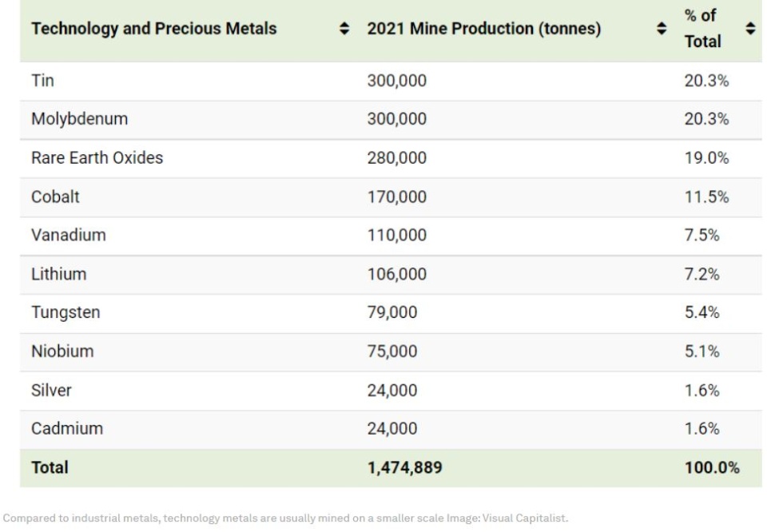Click the Visual Capitalist image credit caption
This screenshot has width=767, height=532.
click(286, 518)
